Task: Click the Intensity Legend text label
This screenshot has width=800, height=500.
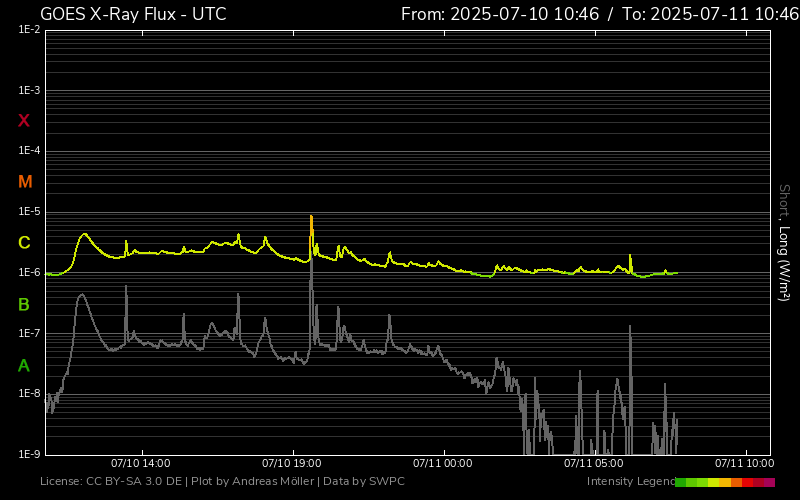Action: click(x=630, y=482)
